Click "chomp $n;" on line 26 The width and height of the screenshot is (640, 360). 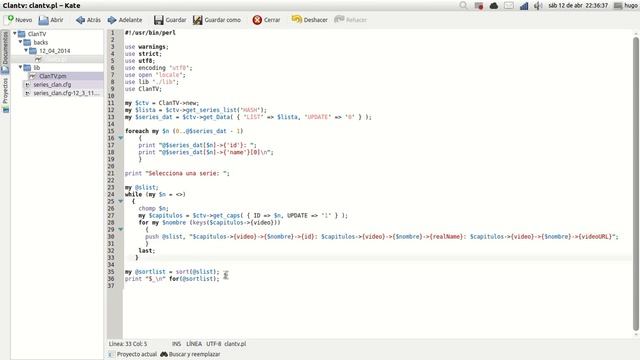point(153,209)
